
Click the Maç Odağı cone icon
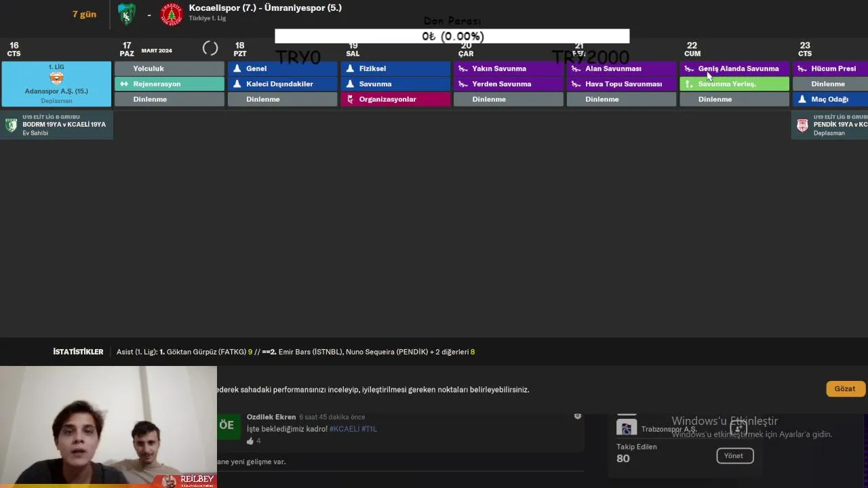(802, 99)
